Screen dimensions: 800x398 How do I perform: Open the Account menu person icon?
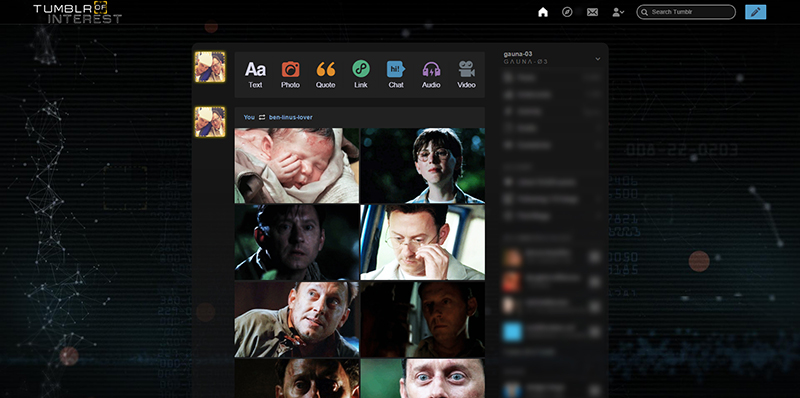click(x=618, y=12)
